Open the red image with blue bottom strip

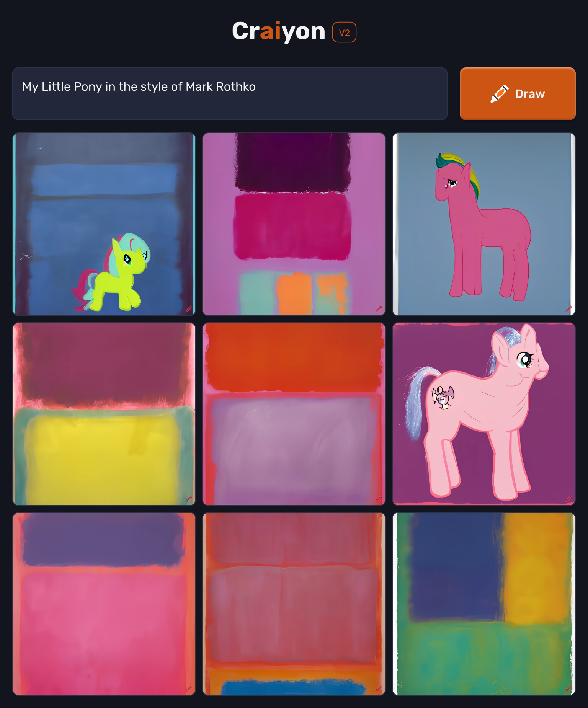coord(294,604)
